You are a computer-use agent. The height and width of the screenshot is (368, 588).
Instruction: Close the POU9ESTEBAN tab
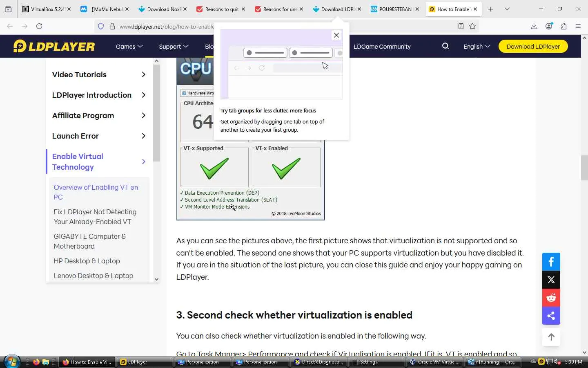[x=417, y=9]
